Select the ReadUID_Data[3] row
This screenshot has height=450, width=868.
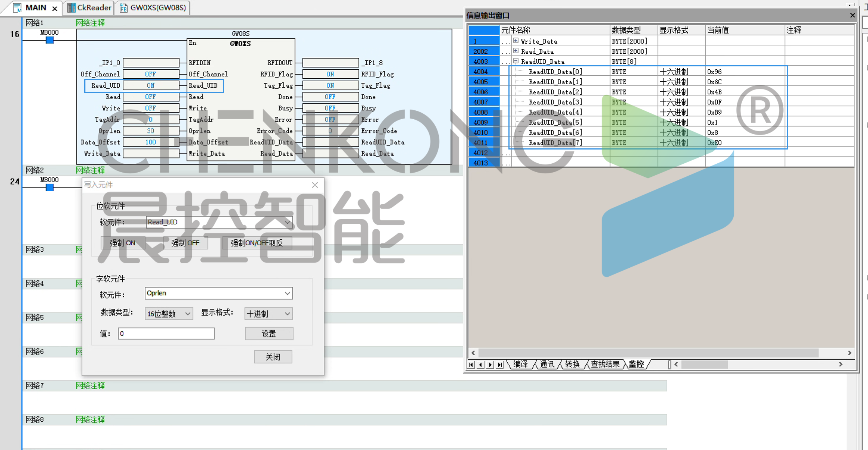pyautogui.click(x=661, y=102)
